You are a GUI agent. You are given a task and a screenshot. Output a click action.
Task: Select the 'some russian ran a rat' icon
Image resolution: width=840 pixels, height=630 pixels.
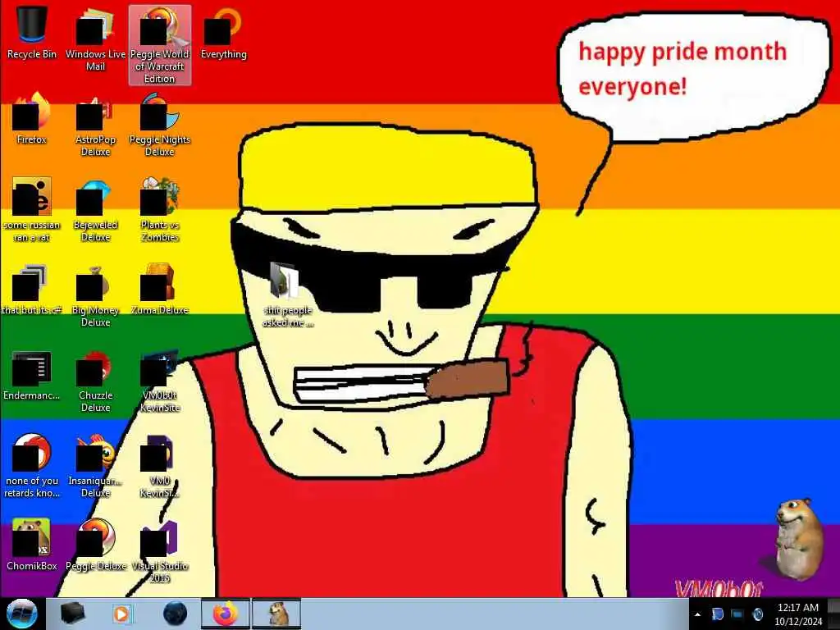(x=32, y=210)
